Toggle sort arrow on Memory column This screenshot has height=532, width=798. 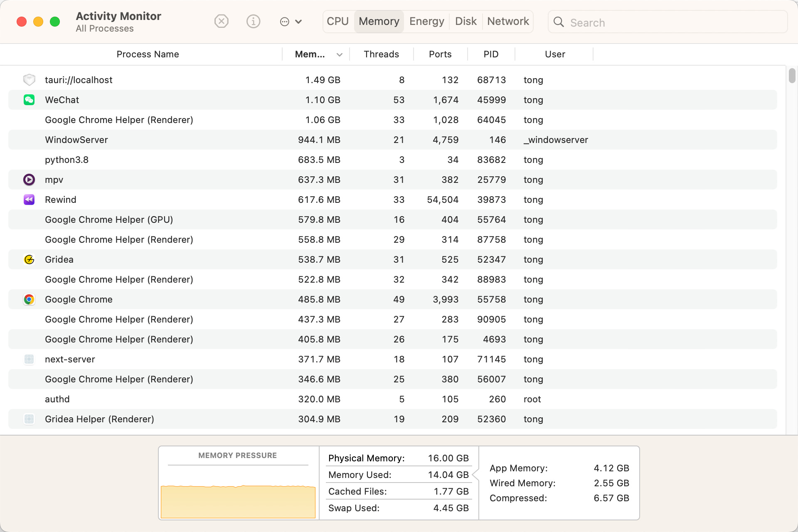click(340, 54)
